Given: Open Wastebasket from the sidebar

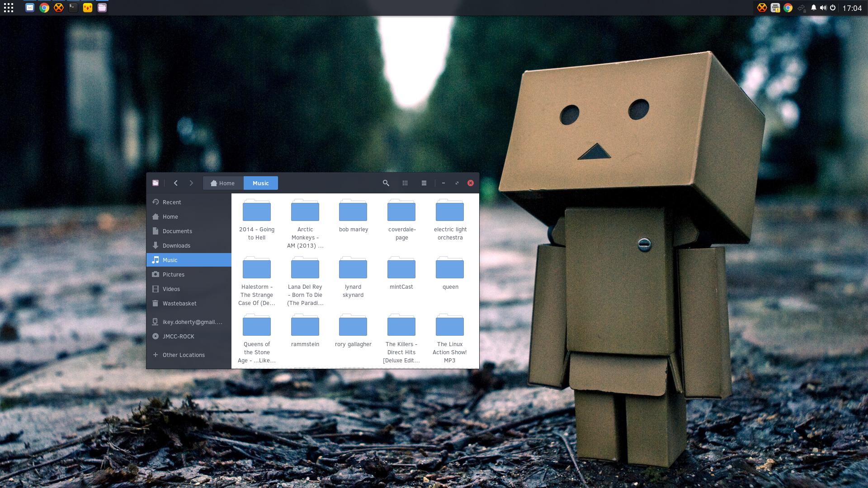Looking at the screenshot, I should click(189, 303).
